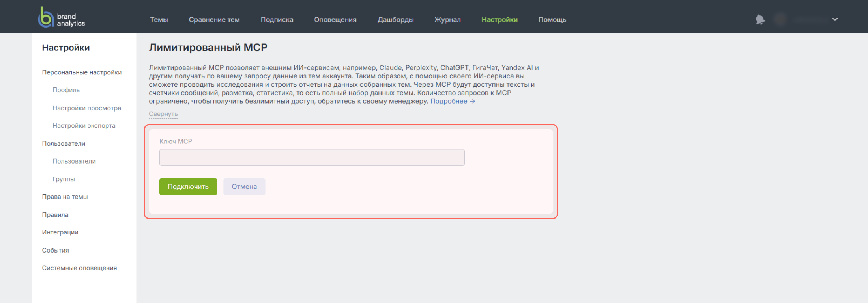Expand the user account dropdown chevron
The width and height of the screenshot is (868, 303).
click(x=835, y=19)
